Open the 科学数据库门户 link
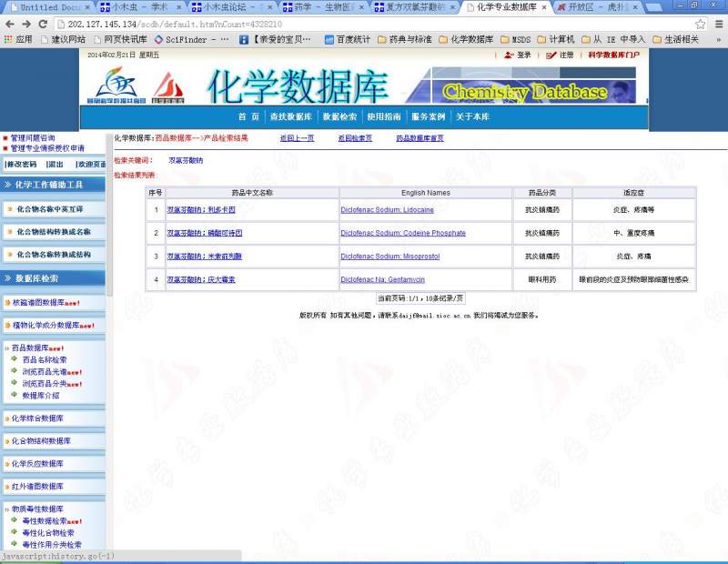Screen dimensions: 728x564 tap(613, 55)
